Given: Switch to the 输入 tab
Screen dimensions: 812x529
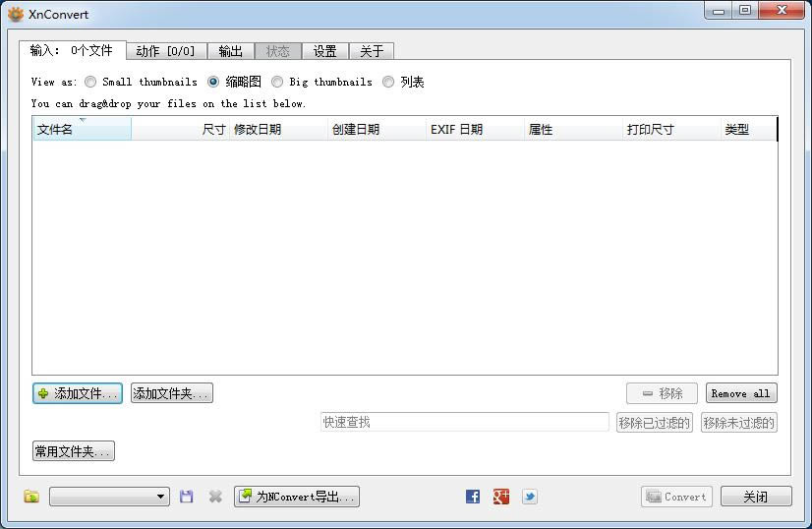Looking at the screenshot, I should point(72,50).
